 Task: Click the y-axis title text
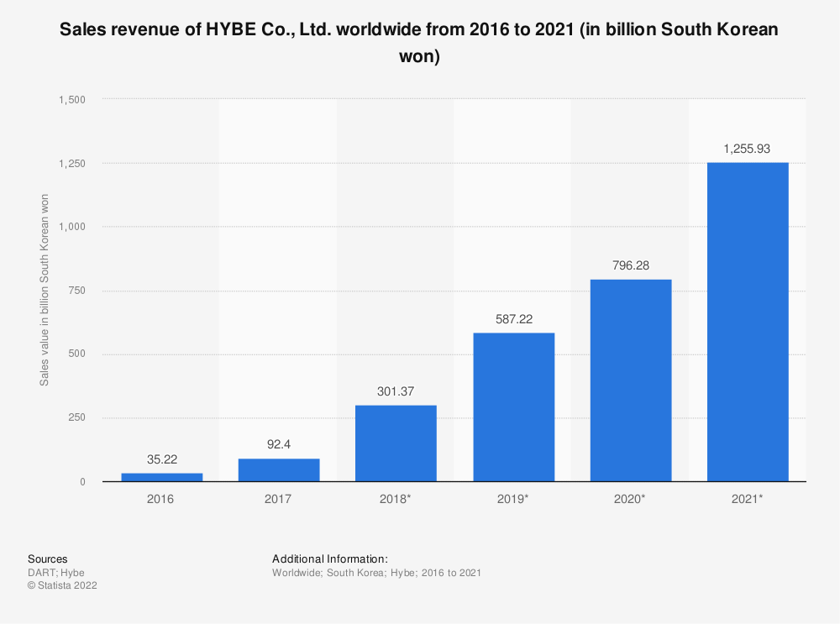pos(44,290)
